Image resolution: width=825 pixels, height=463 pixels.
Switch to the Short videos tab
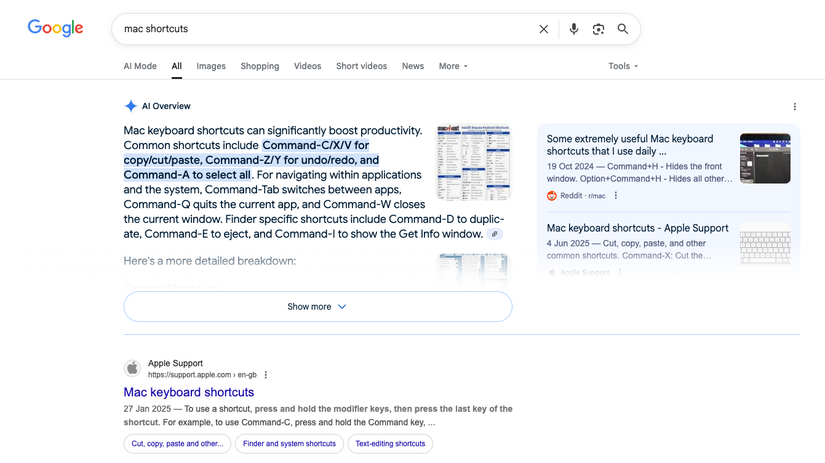pos(361,66)
